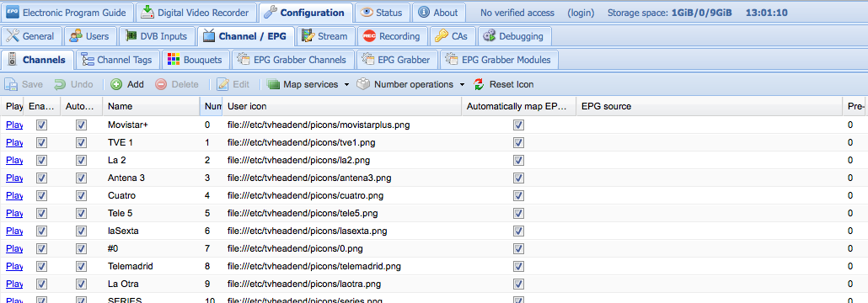Toggle Auto name checkbox for Antena 3
This screenshot has width=868, height=303.
click(82, 178)
